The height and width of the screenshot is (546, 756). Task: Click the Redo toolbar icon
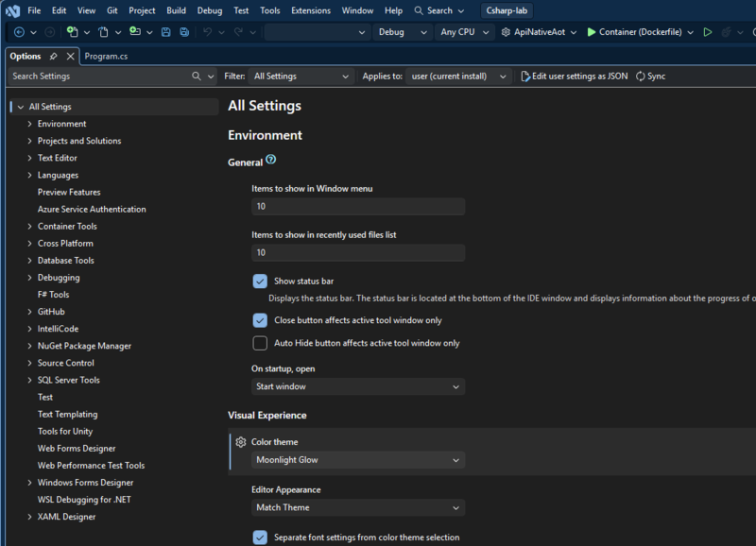(238, 32)
